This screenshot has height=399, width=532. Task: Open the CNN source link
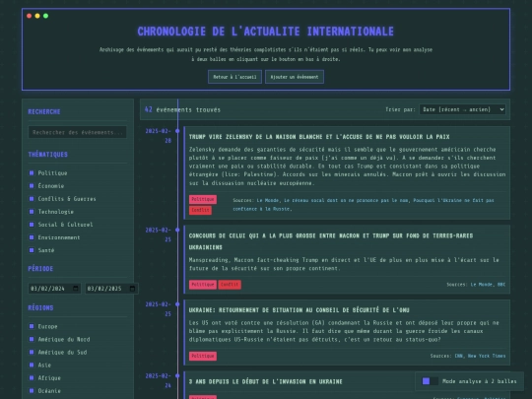click(458, 356)
